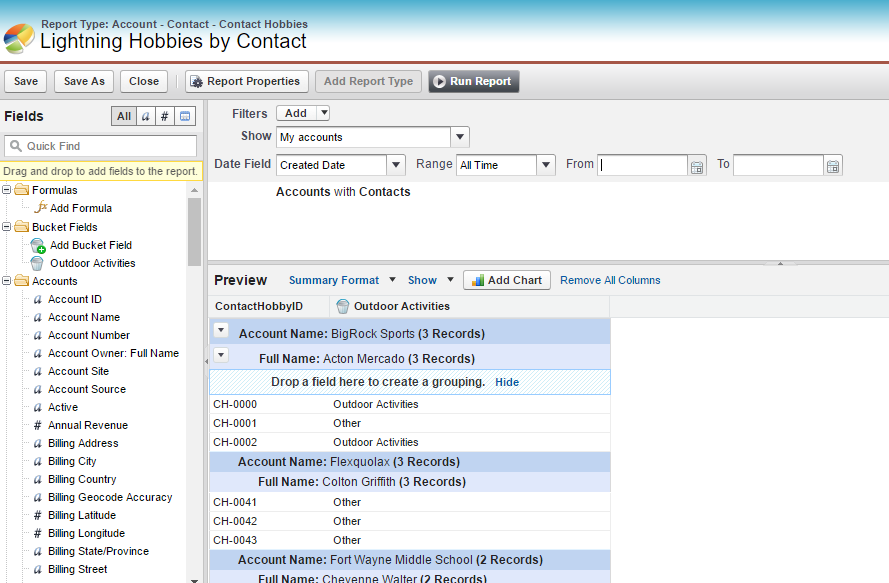Image resolution: width=889 pixels, height=583 pixels.
Task: Click the Billing Latitude number icon
Action: (37, 516)
